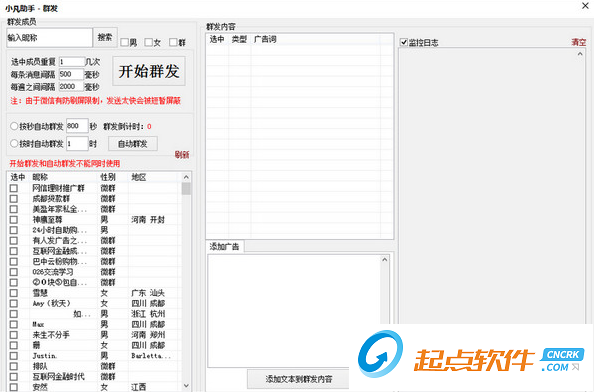Check the box for 排队
Image resolution: width=594 pixels, height=392 pixels.
pos(14,366)
